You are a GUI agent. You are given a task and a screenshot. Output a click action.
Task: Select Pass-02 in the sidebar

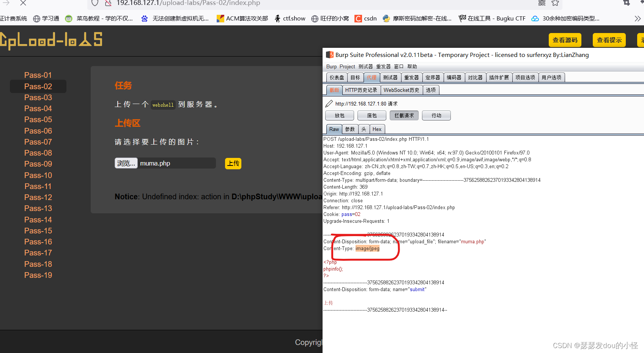click(38, 87)
